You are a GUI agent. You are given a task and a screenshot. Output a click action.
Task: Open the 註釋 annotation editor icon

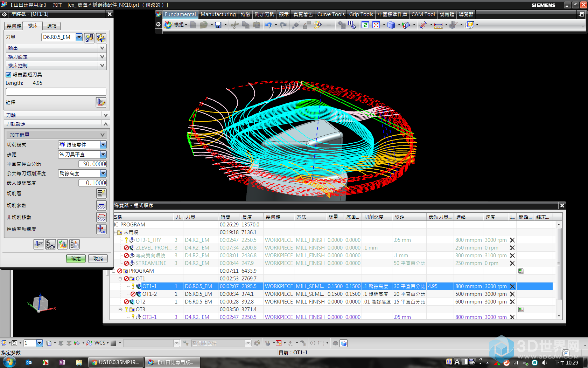click(101, 102)
